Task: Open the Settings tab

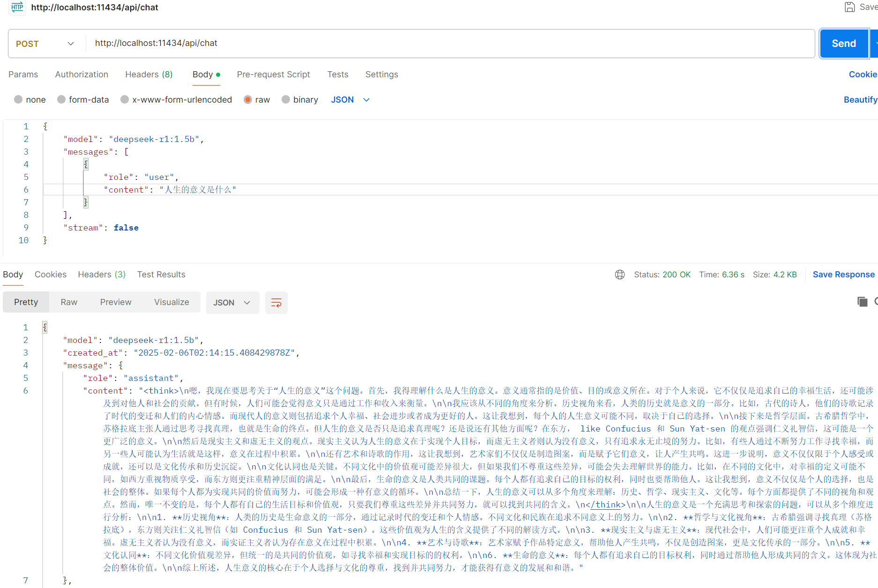Action: (382, 74)
